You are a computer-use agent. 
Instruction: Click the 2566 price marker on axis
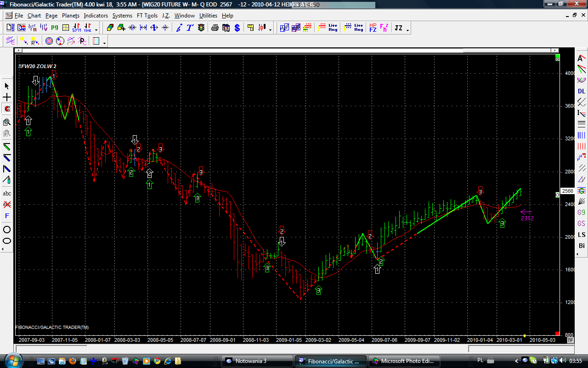pos(567,191)
